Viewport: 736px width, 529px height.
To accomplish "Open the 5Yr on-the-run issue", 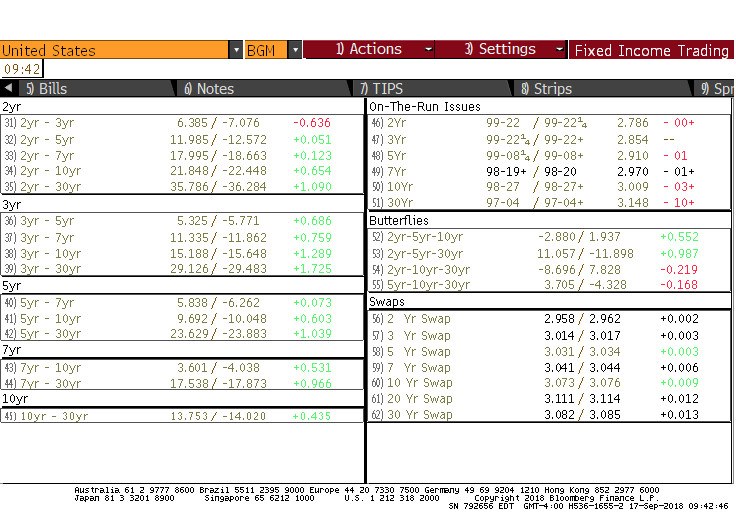I will click(x=549, y=155).
